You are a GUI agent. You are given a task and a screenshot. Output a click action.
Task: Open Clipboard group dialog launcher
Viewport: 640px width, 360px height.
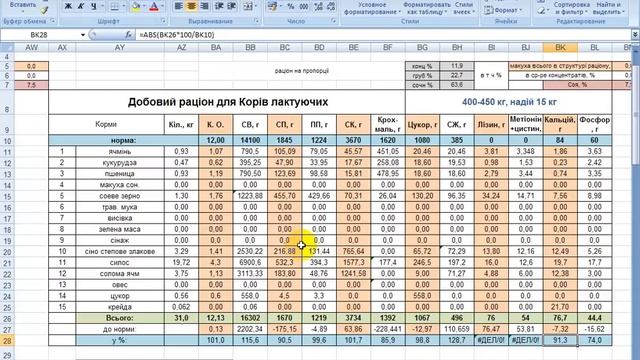(x=53, y=21)
